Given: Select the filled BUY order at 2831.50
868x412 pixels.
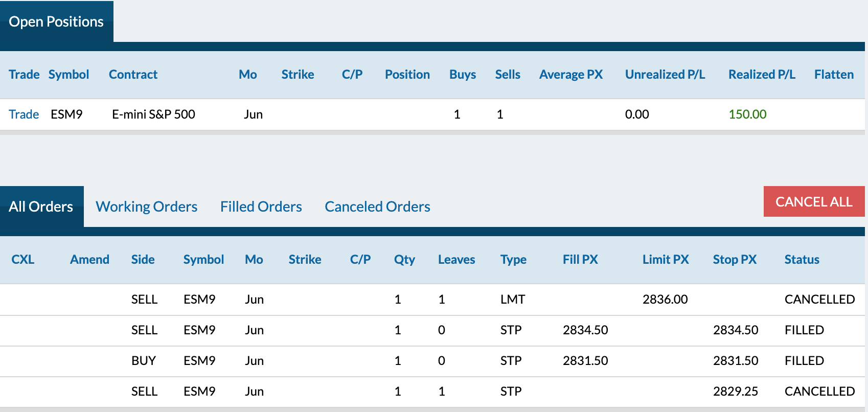Looking at the screenshot, I should 432,361.
